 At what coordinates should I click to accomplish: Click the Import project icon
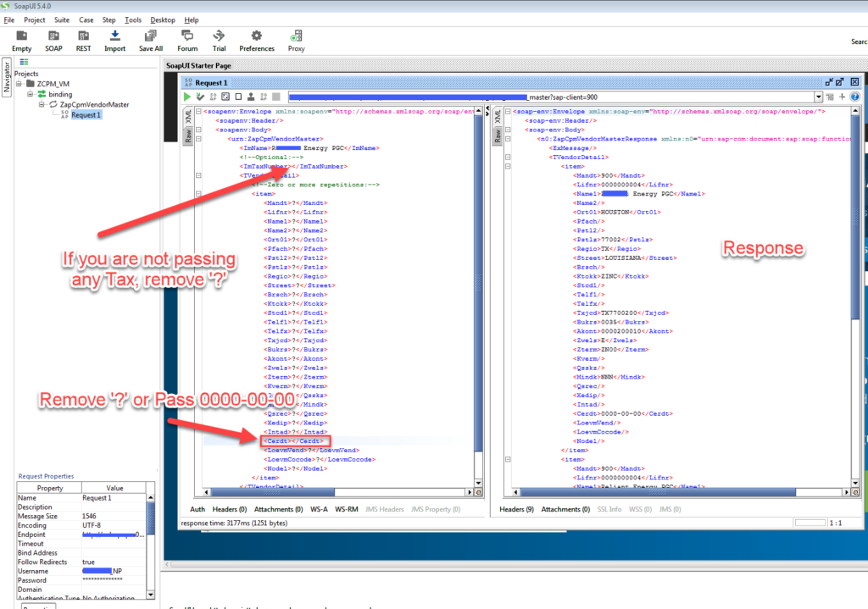[114, 36]
